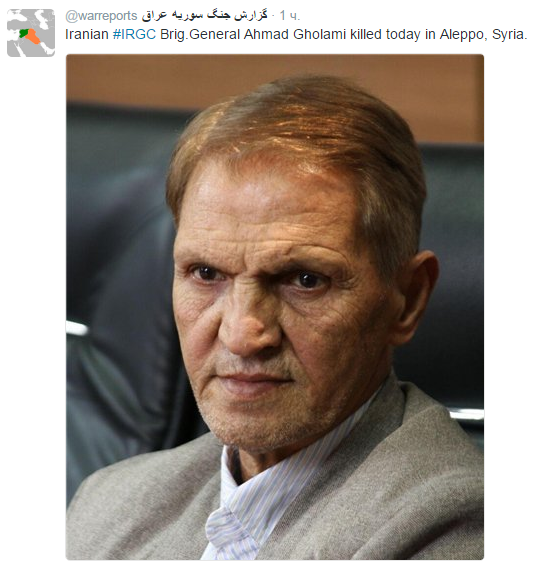Click the green Syria region on the avatar
Viewport: 536px width, 564px height.
click(x=24, y=33)
